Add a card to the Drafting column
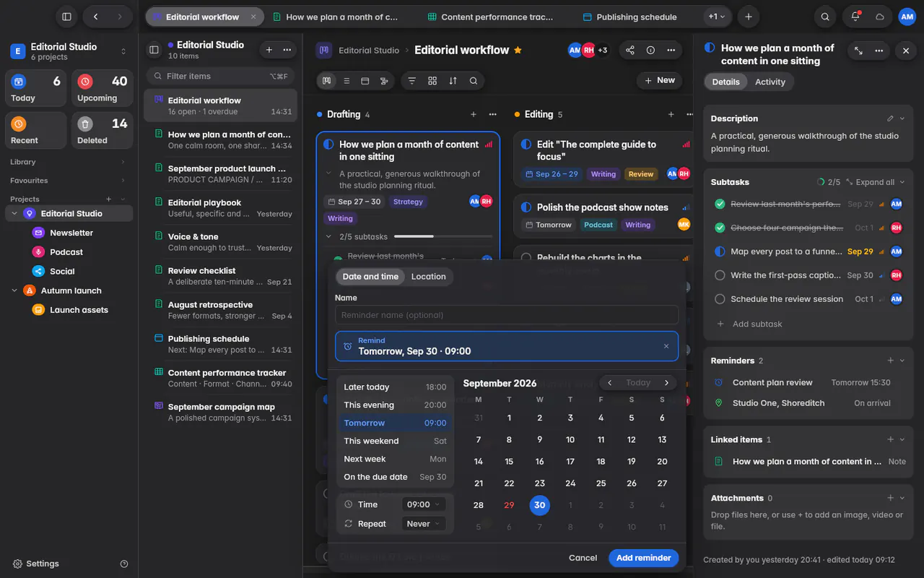 474,114
